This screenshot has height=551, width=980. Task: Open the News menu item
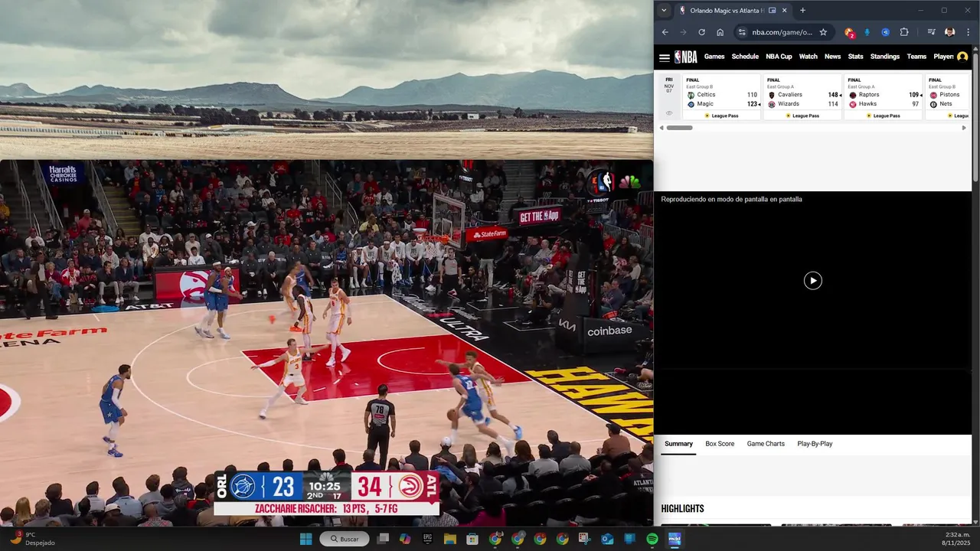coord(832,57)
